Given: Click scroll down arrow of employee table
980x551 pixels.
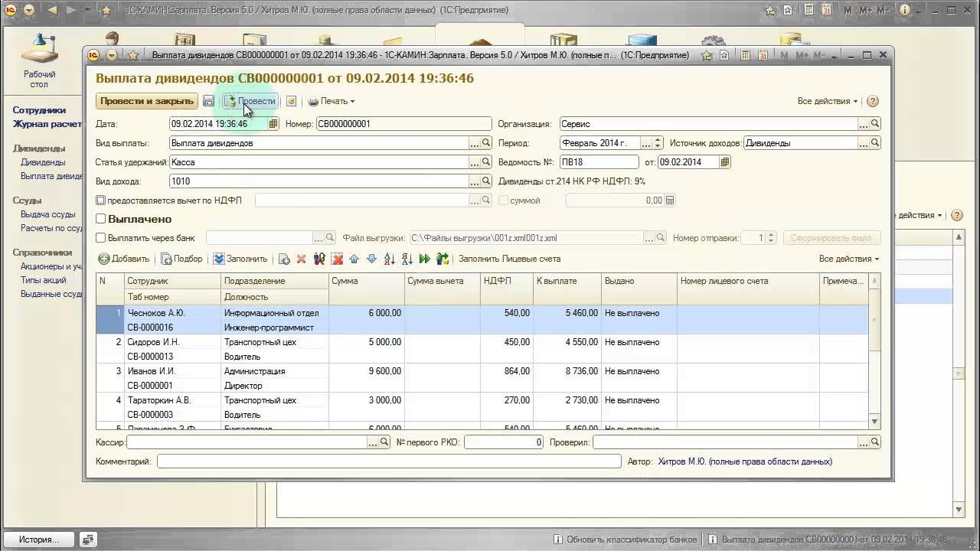Looking at the screenshot, I should pos(875,422).
